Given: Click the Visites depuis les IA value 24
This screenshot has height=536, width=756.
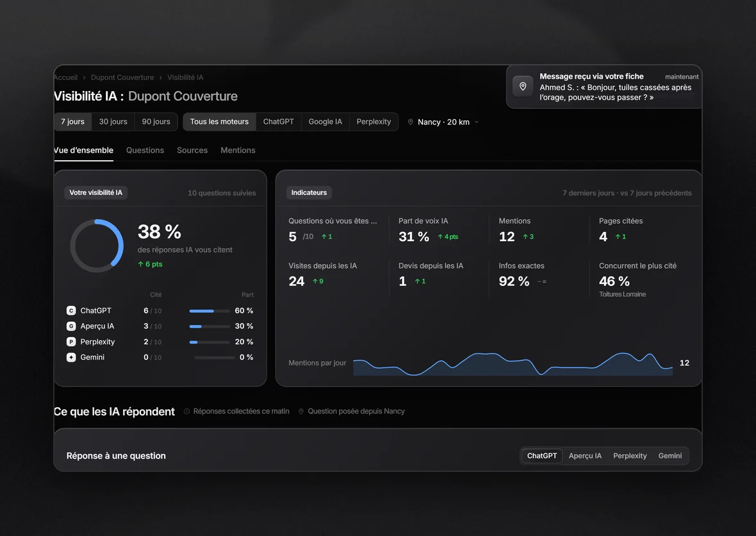Looking at the screenshot, I should [297, 281].
